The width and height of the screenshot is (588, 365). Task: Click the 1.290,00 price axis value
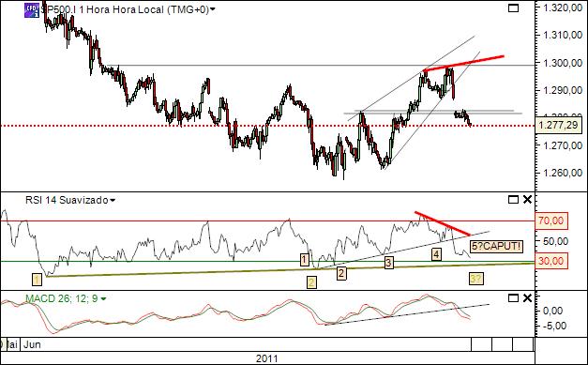click(x=562, y=90)
